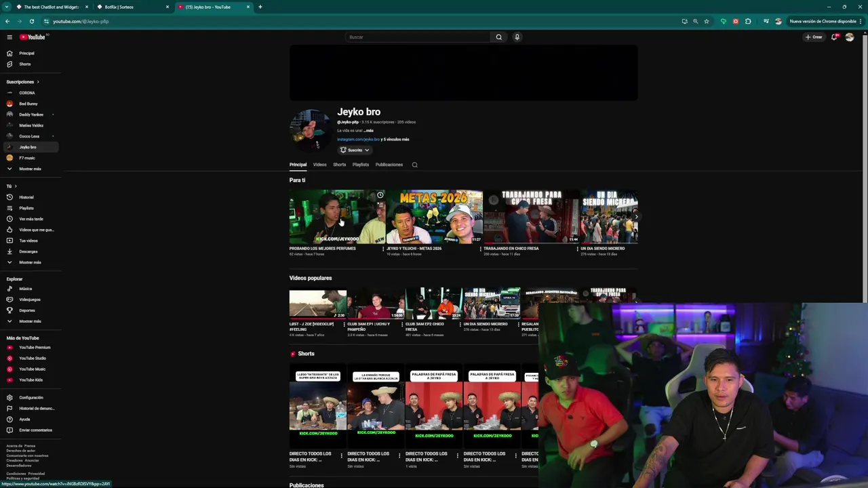The height and width of the screenshot is (488, 868).
Task: Open Configuración settings
Action: pos(31,398)
